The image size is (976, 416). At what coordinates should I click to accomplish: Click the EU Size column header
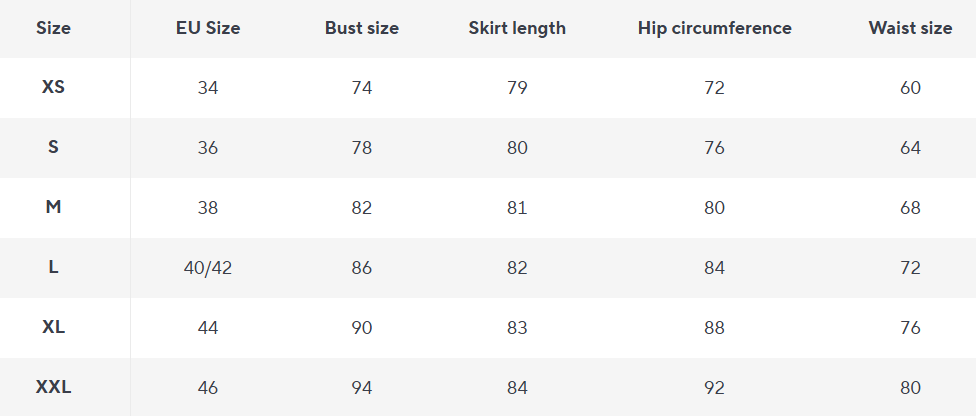coord(208,28)
